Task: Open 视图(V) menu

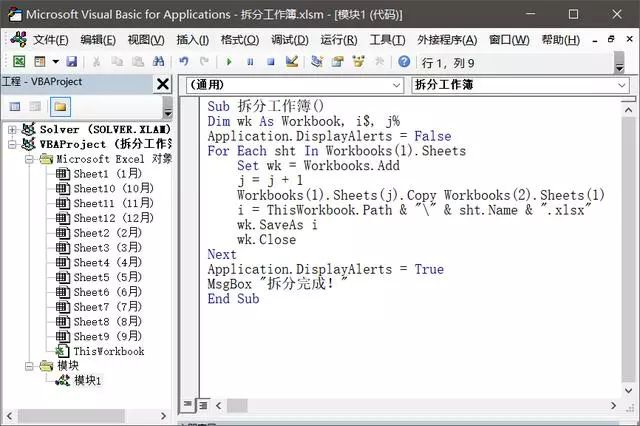Action: click(x=146, y=40)
